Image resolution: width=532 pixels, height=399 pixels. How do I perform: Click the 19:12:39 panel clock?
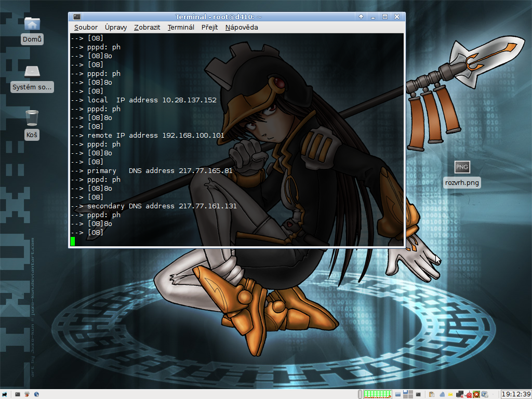(516, 394)
